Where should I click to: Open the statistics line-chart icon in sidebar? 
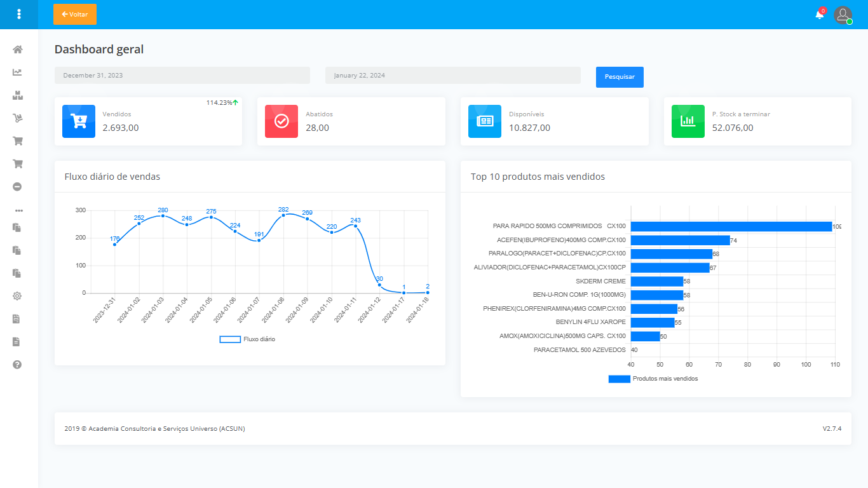18,72
